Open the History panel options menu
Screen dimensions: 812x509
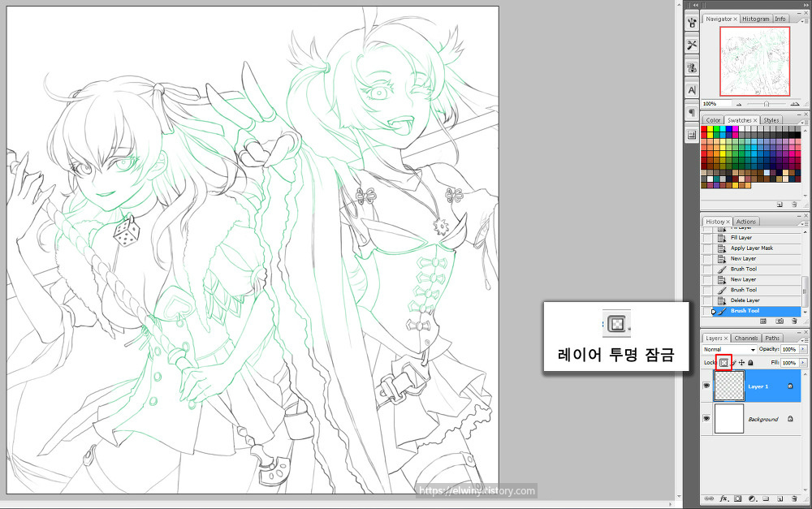pyautogui.click(x=806, y=223)
